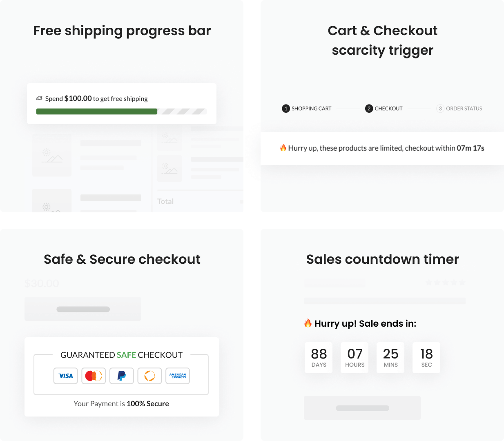
Task: Select the Order Status step
Action: click(459, 109)
